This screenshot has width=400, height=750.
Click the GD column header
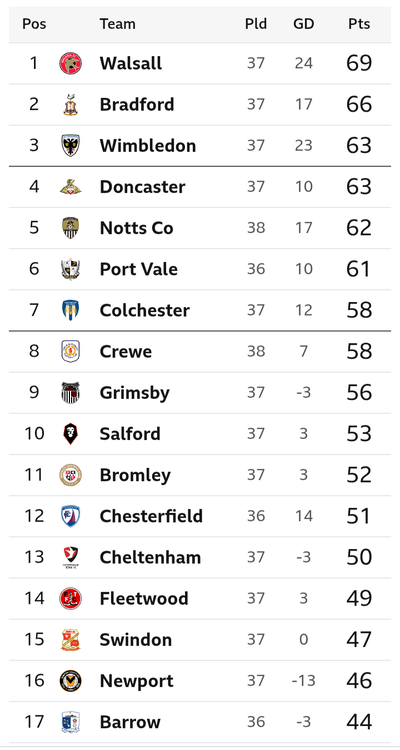point(303,24)
